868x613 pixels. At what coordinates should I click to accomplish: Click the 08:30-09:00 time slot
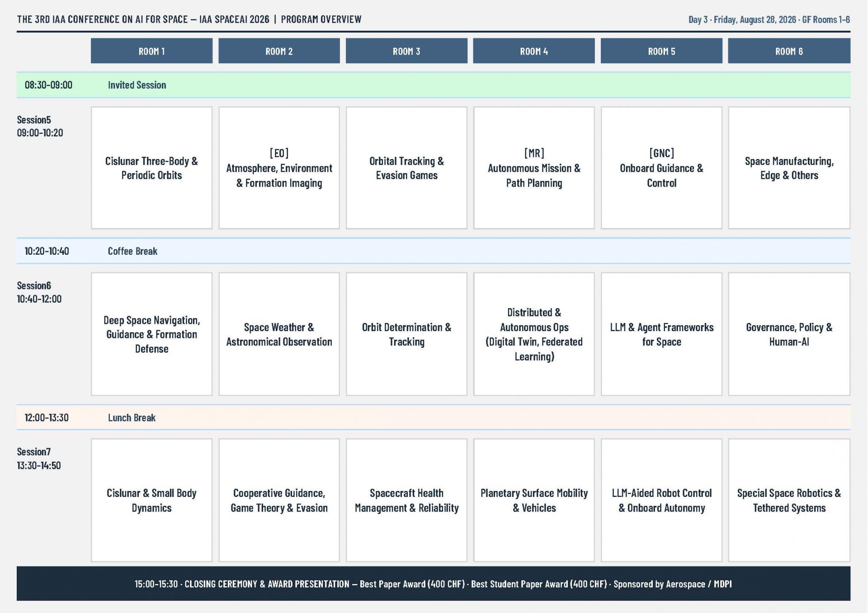(48, 85)
